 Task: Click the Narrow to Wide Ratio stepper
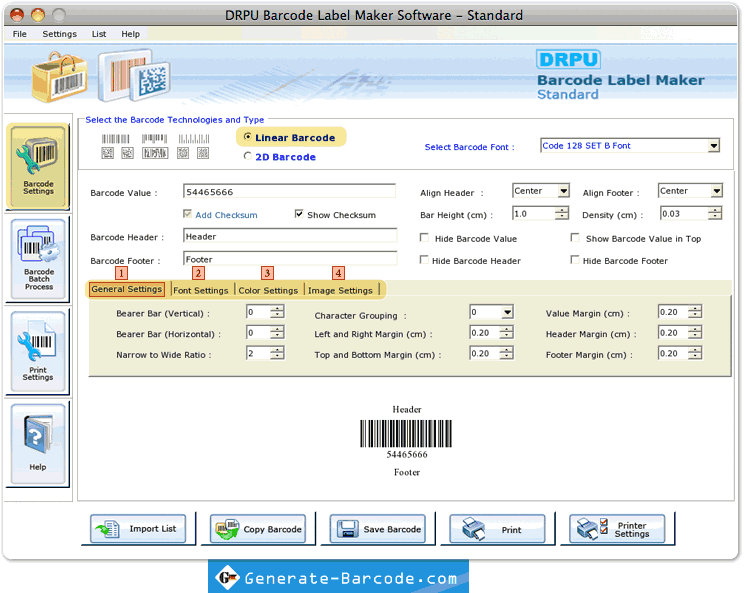click(x=277, y=353)
